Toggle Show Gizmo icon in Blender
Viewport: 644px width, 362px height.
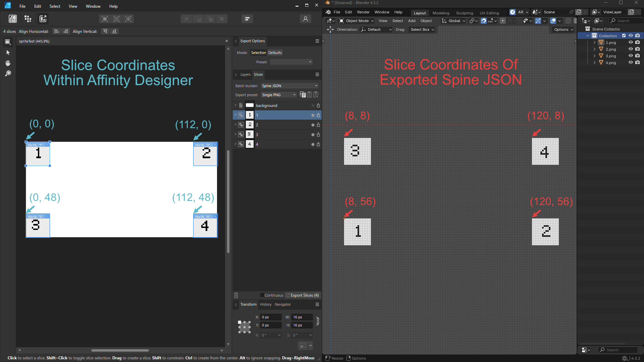coord(538,21)
